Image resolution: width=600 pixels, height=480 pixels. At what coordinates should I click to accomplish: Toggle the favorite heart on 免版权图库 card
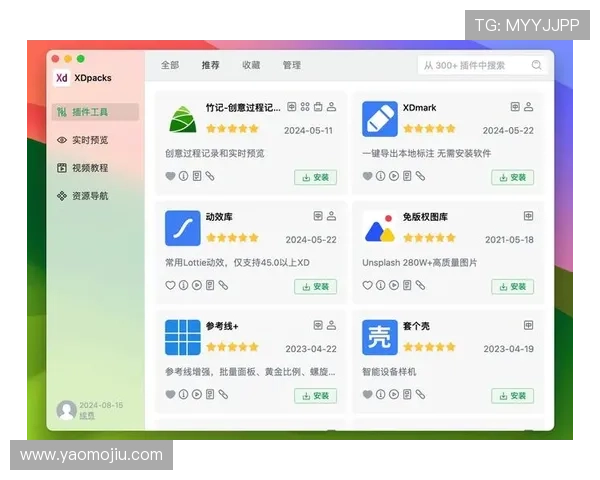pyautogui.click(x=367, y=285)
